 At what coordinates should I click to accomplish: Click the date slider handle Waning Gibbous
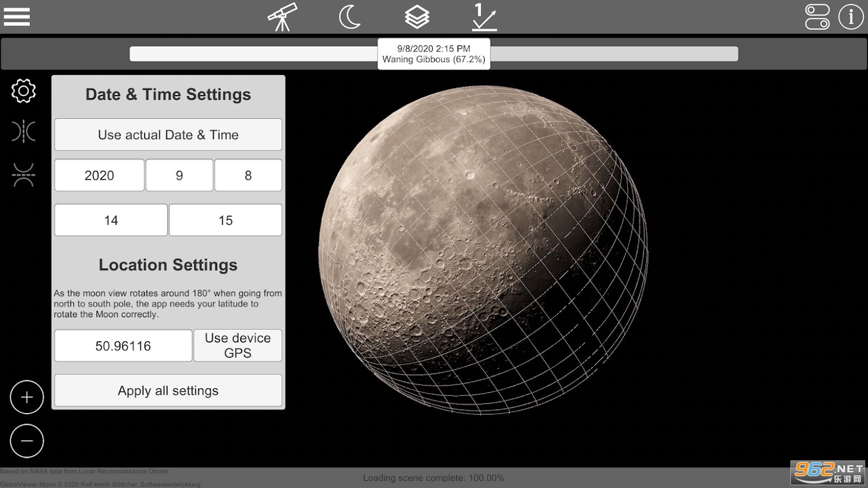point(434,54)
